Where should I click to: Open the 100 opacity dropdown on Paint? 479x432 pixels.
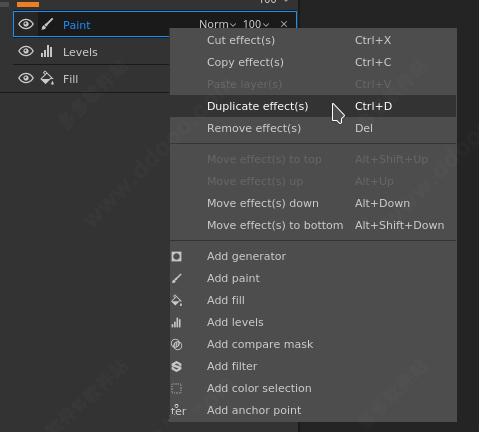click(256, 24)
